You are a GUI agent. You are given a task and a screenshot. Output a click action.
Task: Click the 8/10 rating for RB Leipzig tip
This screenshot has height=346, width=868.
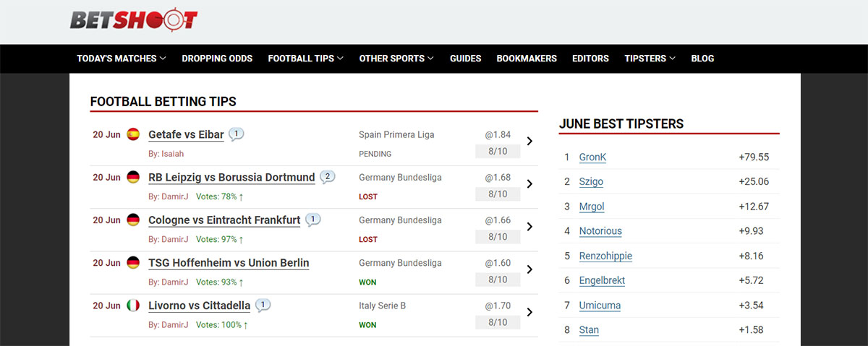(498, 194)
